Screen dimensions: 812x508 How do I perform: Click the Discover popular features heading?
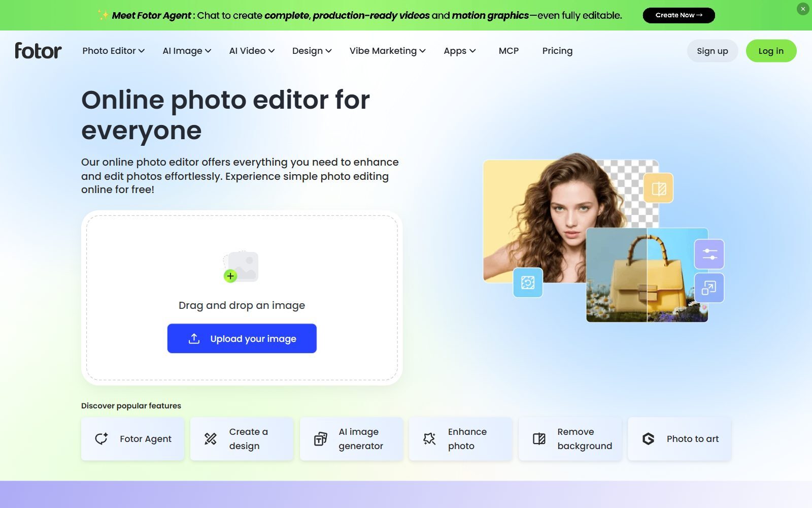pos(131,405)
